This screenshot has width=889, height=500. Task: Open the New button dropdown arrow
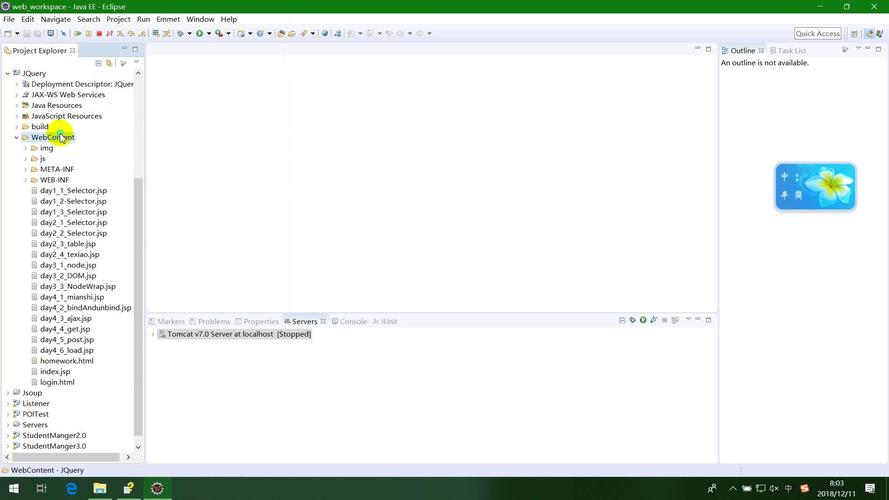pos(17,33)
